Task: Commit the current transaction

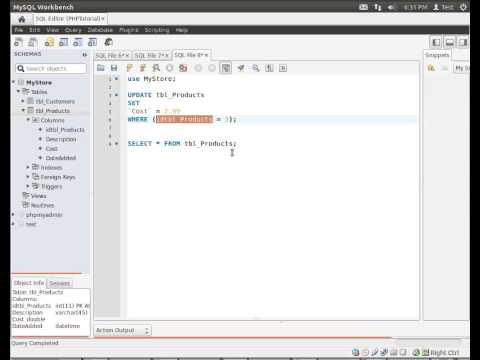Action: point(198,68)
